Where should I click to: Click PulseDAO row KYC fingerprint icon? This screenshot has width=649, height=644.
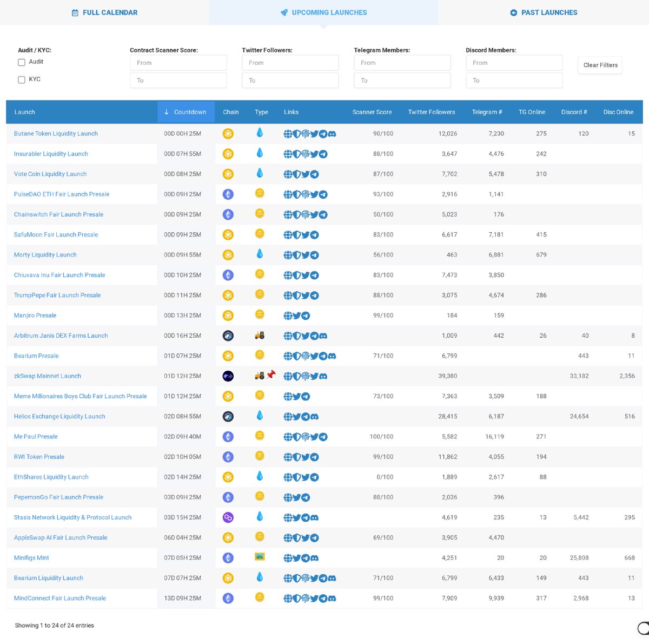point(305,194)
